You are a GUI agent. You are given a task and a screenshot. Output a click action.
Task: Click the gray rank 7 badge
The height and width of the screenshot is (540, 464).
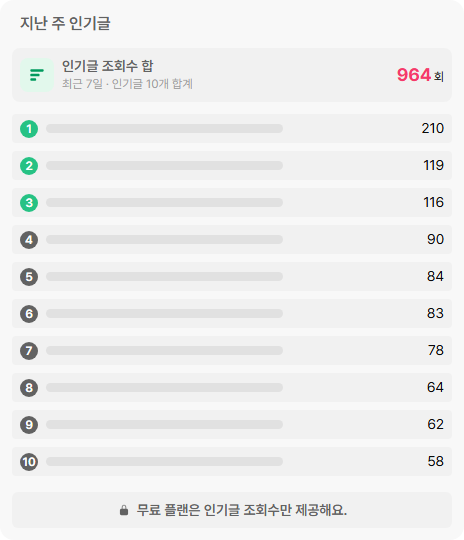tap(29, 351)
